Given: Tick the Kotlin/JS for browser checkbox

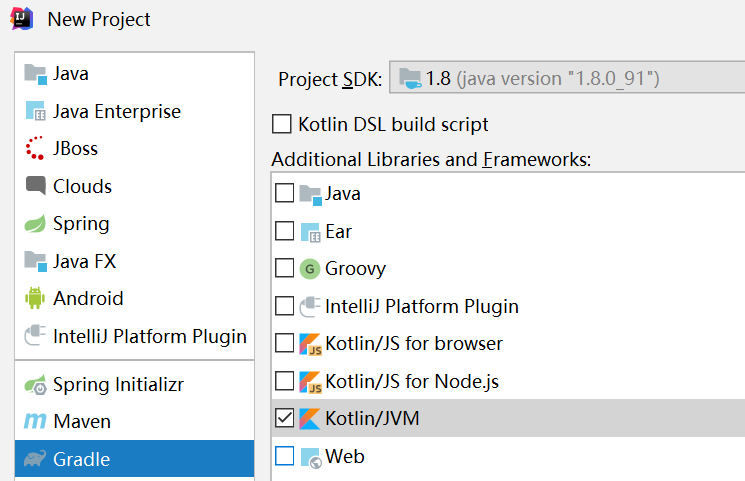Looking at the screenshot, I should click(285, 343).
